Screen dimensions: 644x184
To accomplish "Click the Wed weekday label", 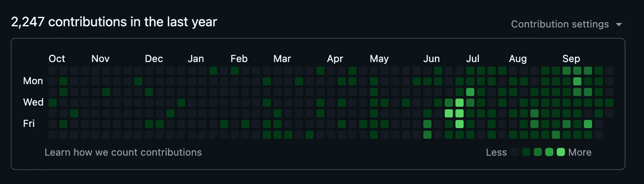I will coord(33,102).
